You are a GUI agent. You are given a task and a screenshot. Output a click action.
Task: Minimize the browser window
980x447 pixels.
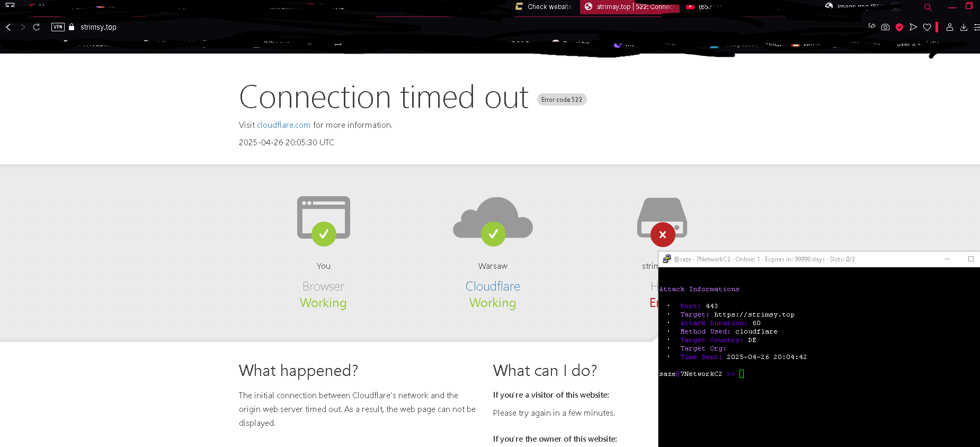(x=952, y=7)
